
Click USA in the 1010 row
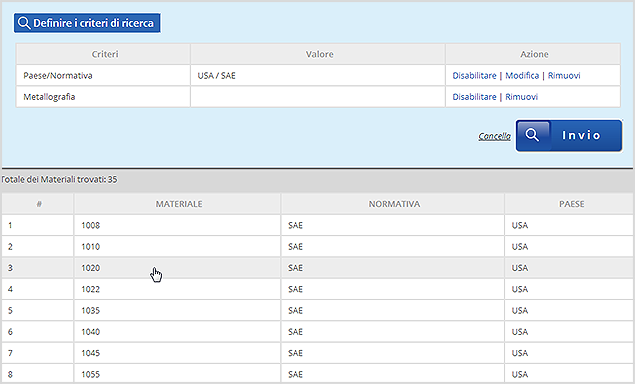click(x=520, y=247)
